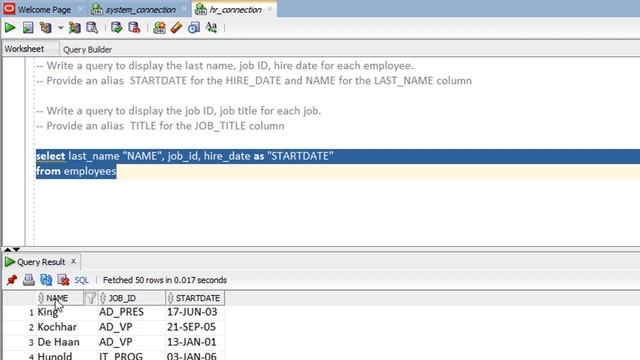Click AD_VP in Kochhar's row
This screenshot has height=360, width=640.
click(131, 327)
